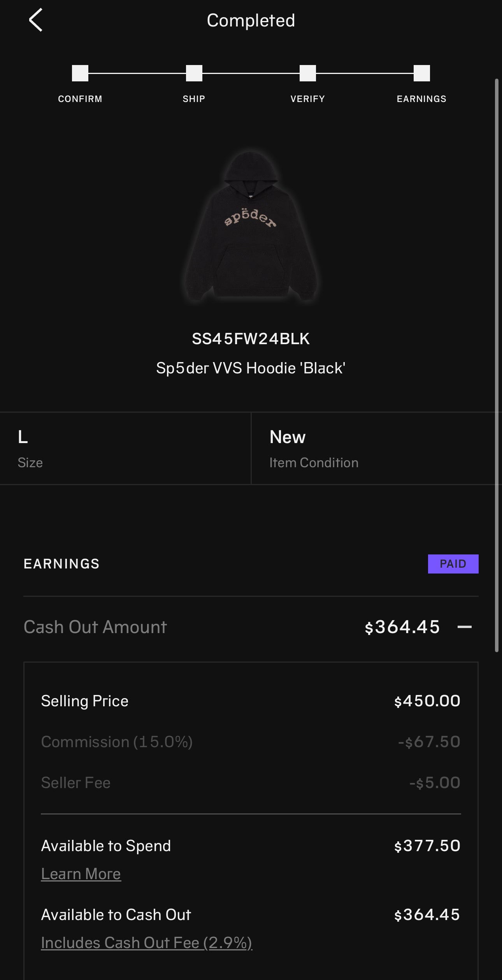Click the Seller Fee row
Viewport: 502px width, 980px height.
251,783
